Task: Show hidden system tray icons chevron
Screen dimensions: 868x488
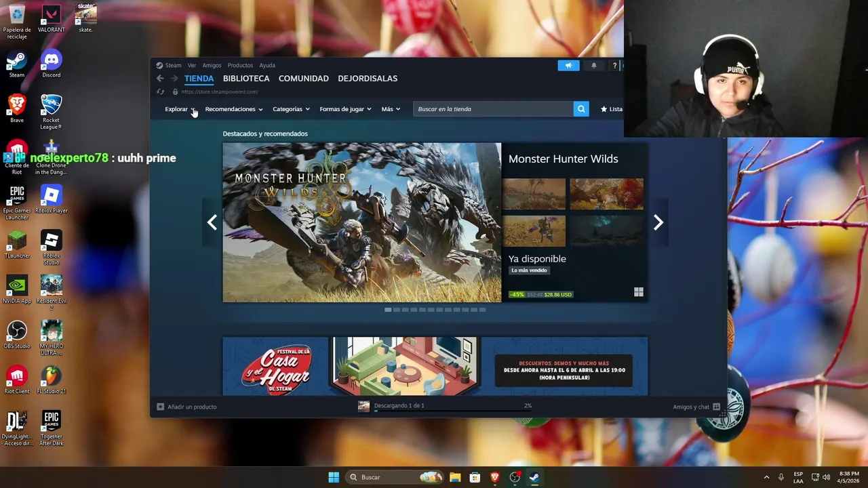Action: [766, 477]
